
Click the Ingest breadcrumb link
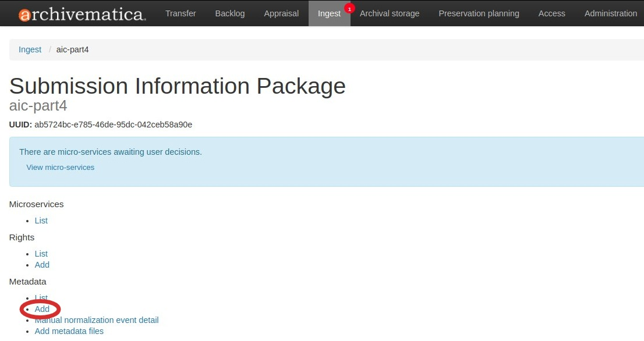coord(30,49)
